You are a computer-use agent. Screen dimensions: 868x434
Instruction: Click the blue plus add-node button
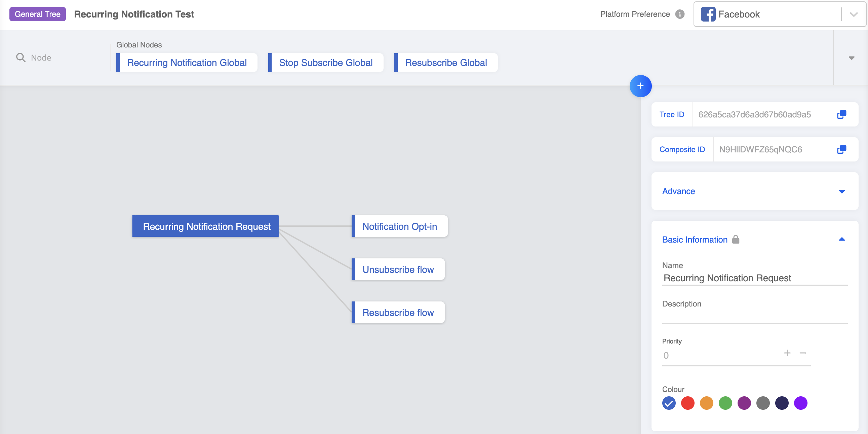pyautogui.click(x=640, y=86)
